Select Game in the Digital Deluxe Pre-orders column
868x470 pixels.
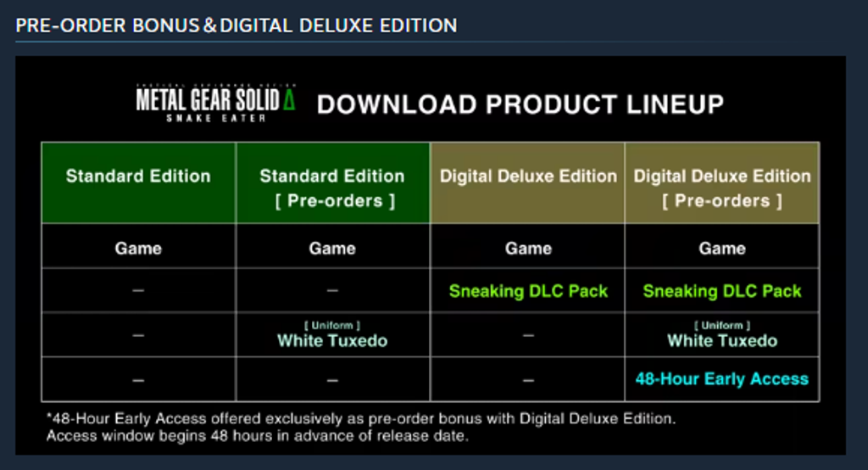tap(722, 249)
